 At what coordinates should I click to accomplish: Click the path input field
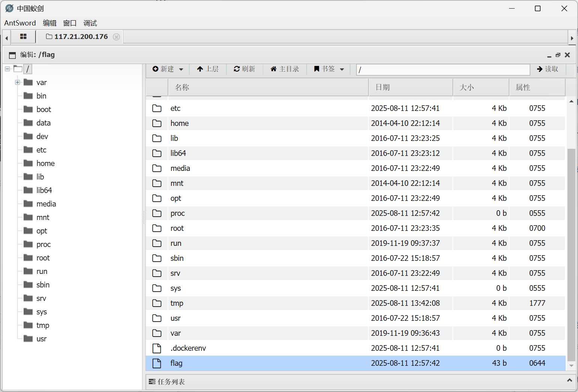click(443, 70)
